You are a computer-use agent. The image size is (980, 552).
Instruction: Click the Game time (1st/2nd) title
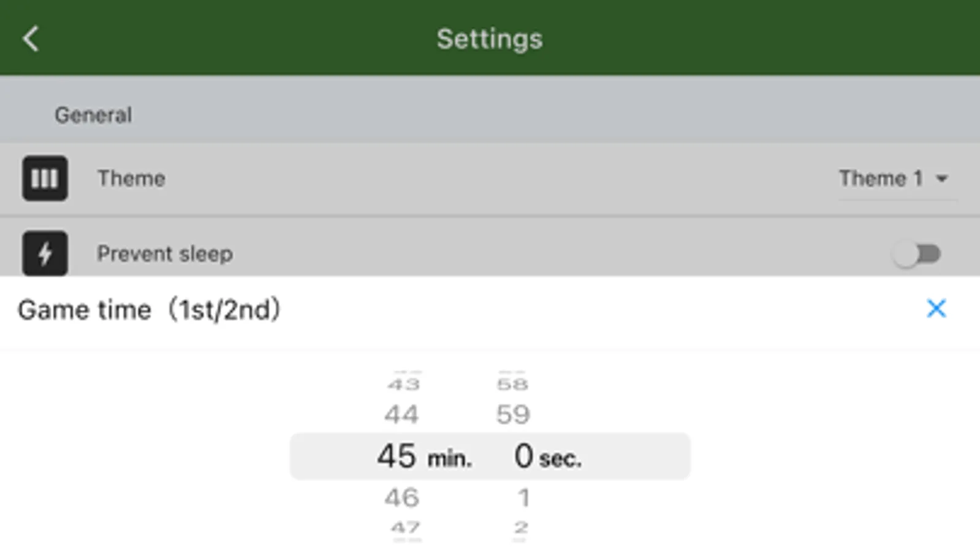pos(149,310)
